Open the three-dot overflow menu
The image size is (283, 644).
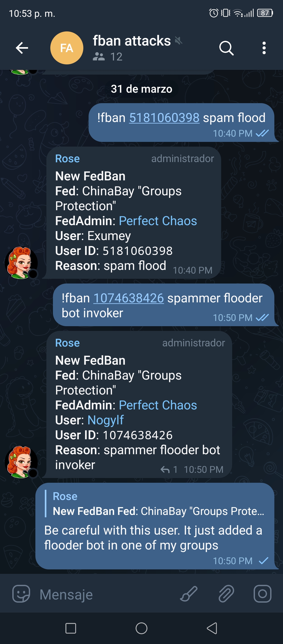[264, 48]
